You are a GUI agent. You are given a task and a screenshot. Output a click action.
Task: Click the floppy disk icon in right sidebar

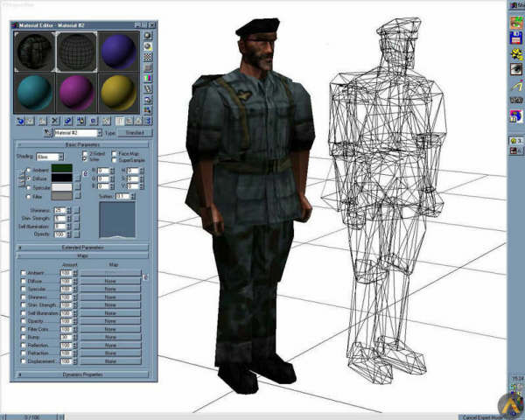click(516, 37)
